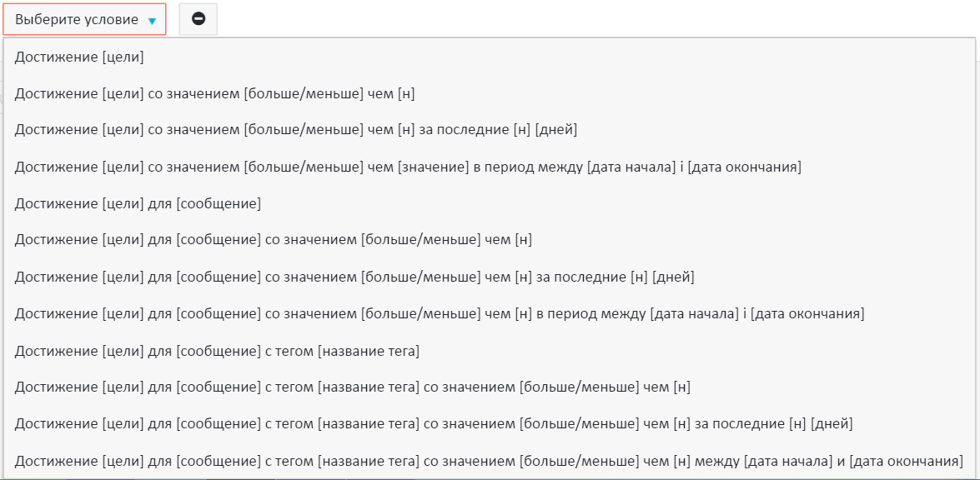Select goal condition ending with за последние [н] [дней]
The height and width of the screenshot is (480, 980).
296,131
